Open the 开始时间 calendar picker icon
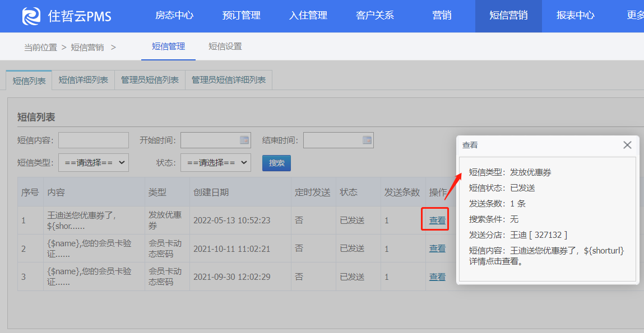The image size is (644, 333). (244, 140)
